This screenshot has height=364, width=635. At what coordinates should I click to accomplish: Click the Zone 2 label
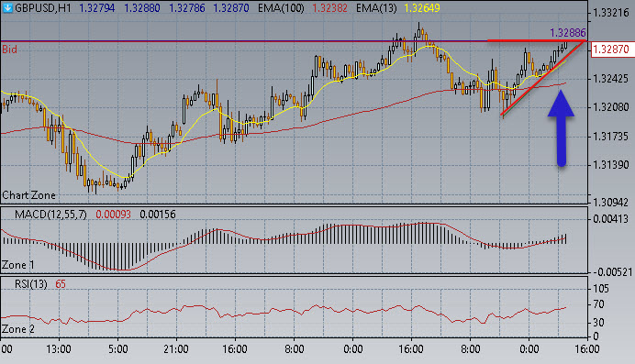coord(18,329)
